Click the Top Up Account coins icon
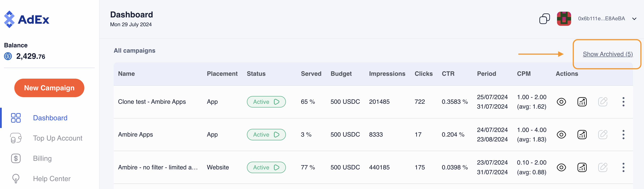Image resolution: width=644 pixels, height=189 pixels. tap(16, 138)
